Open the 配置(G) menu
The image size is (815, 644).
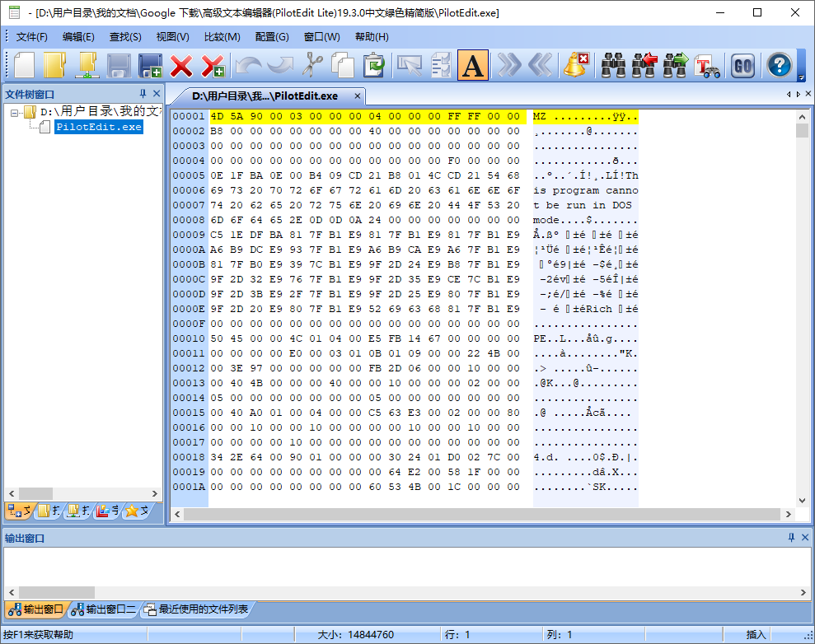272,37
